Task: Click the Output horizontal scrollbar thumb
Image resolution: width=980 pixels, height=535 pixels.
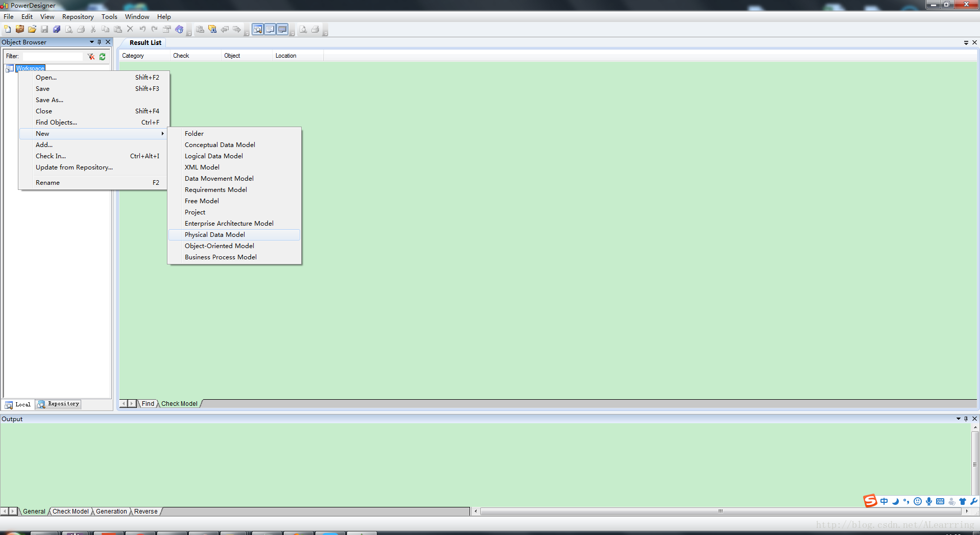Action: pyautogui.click(x=720, y=511)
